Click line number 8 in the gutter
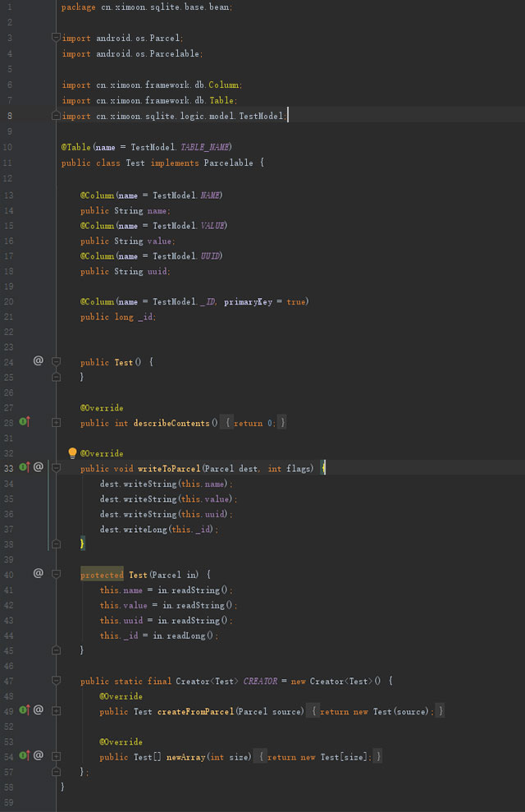Screen dimensions: 525x812 coord(10,116)
